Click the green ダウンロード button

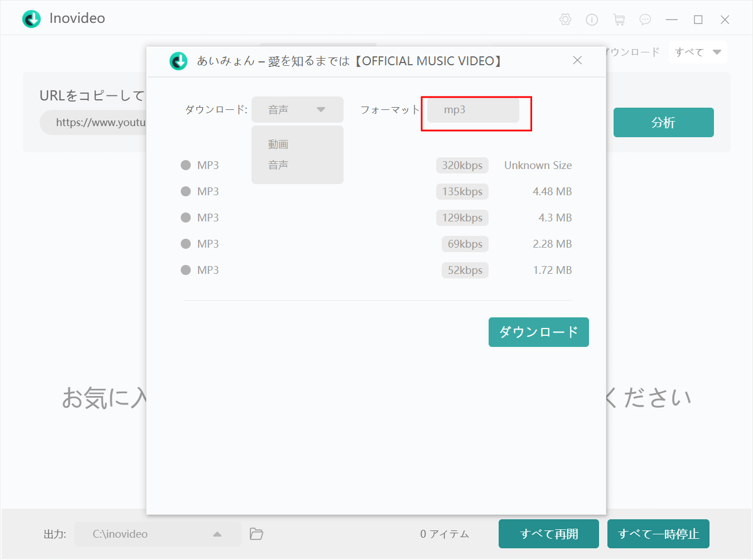pyautogui.click(x=539, y=332)
